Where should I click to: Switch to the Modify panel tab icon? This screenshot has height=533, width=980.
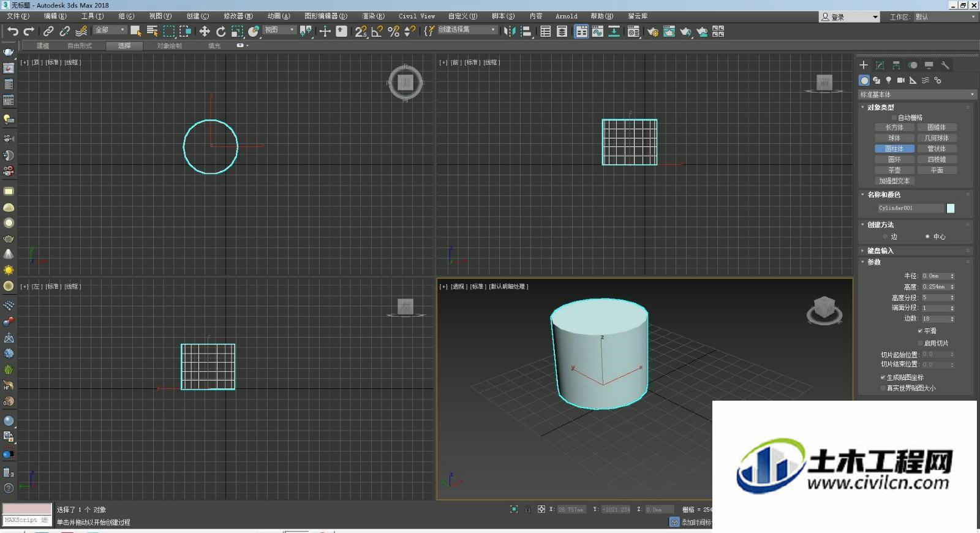click(880, 65)
